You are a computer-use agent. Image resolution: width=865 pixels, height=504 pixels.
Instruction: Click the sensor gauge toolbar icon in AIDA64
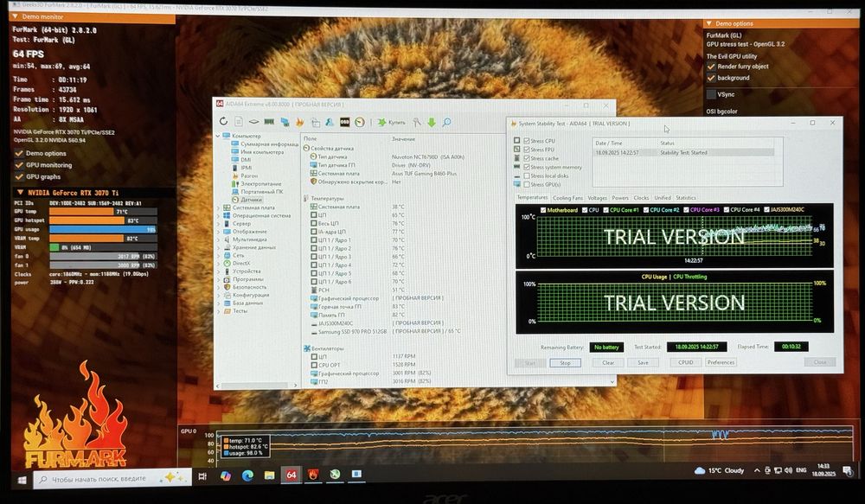point(360,122)
